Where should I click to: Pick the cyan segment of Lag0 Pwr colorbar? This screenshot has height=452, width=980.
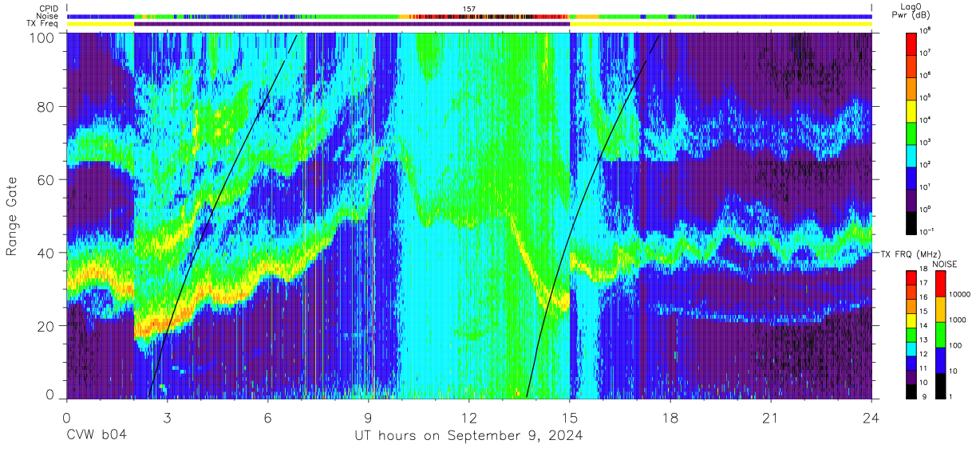(911, 155)
